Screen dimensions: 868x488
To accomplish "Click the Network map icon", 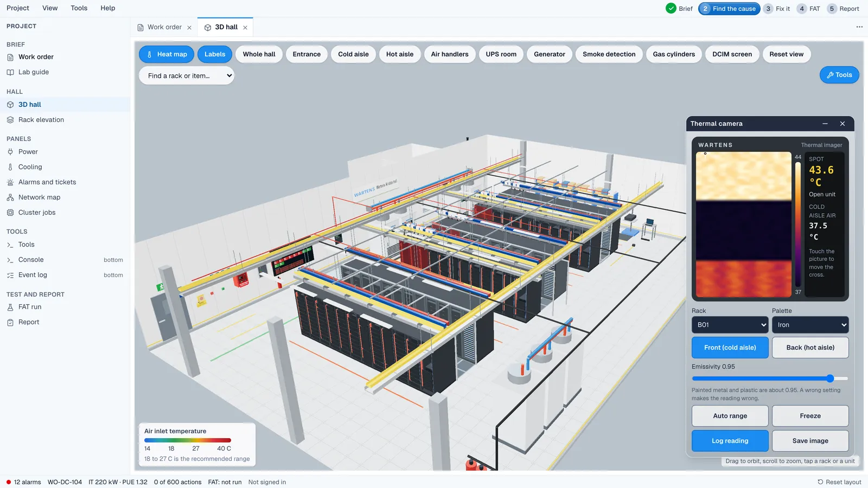I will [x=10, y=197].
